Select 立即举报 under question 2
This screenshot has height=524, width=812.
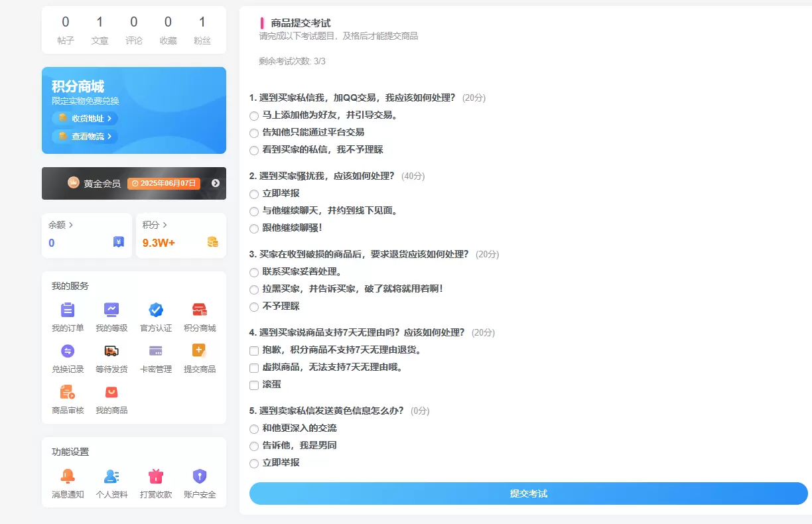tap(254, 194)
